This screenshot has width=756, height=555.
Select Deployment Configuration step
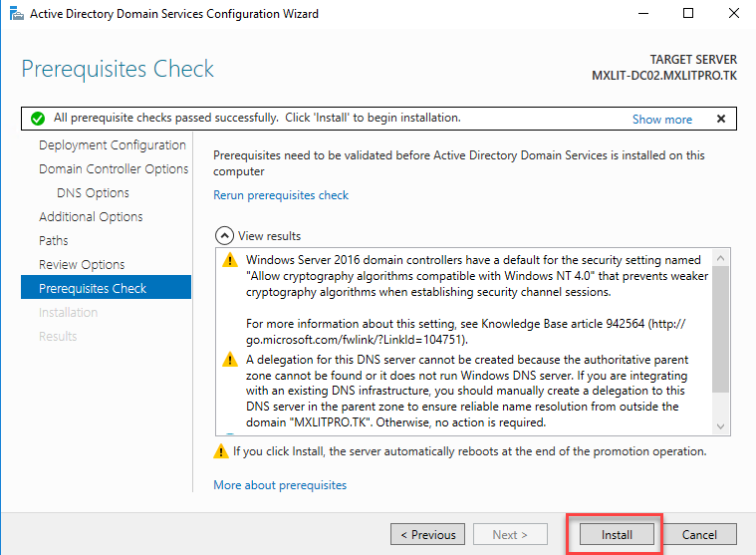coord(112,145)
